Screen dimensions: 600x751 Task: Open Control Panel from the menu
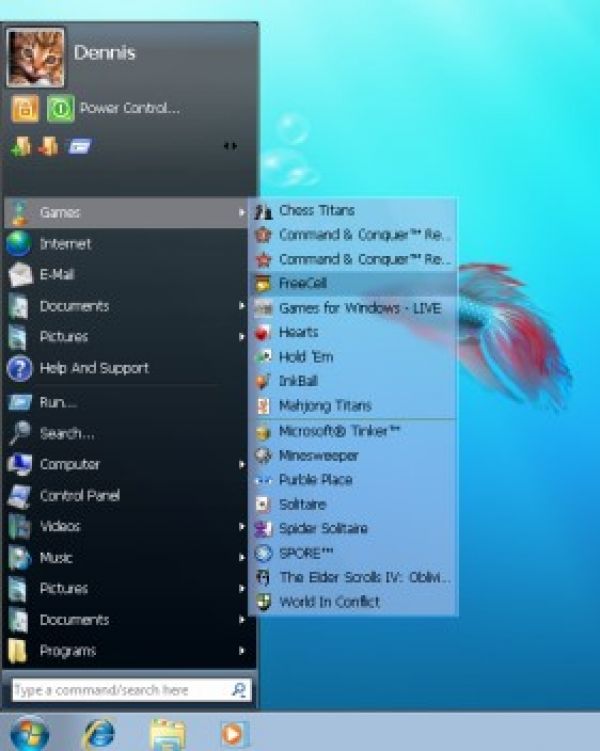coord(126,496)
